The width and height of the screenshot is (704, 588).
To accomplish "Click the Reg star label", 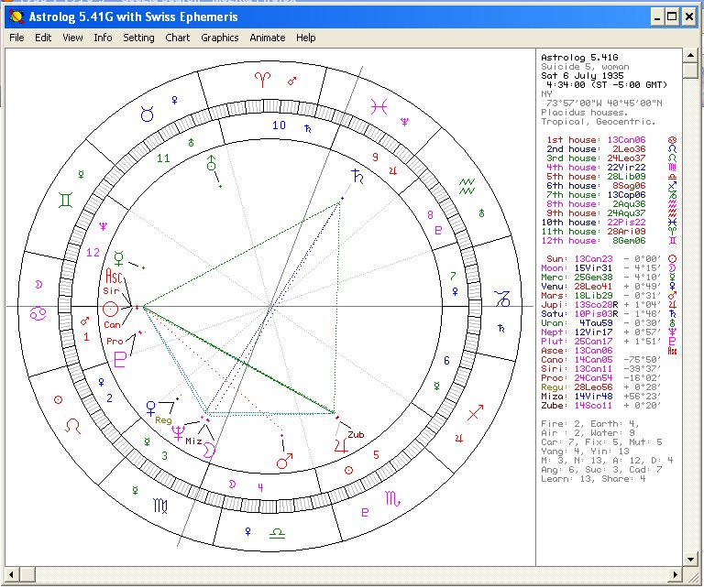I will [163, 420].
